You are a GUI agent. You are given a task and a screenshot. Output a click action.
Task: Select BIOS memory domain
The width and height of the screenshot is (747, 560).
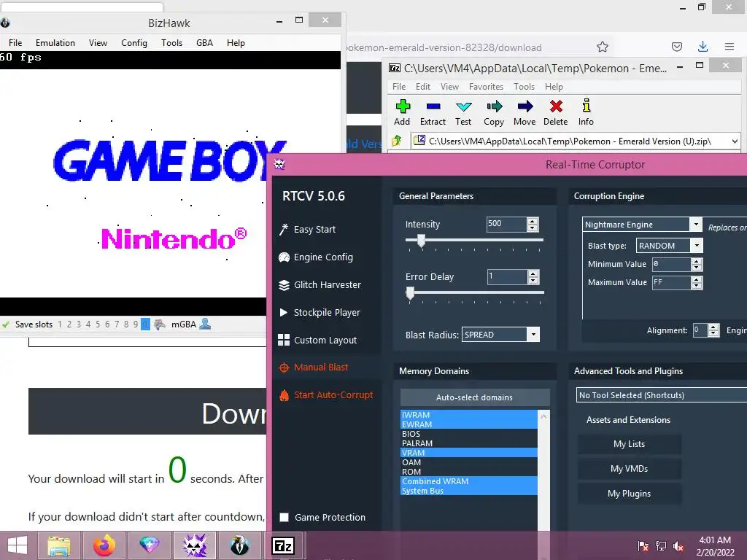[469, 434]
